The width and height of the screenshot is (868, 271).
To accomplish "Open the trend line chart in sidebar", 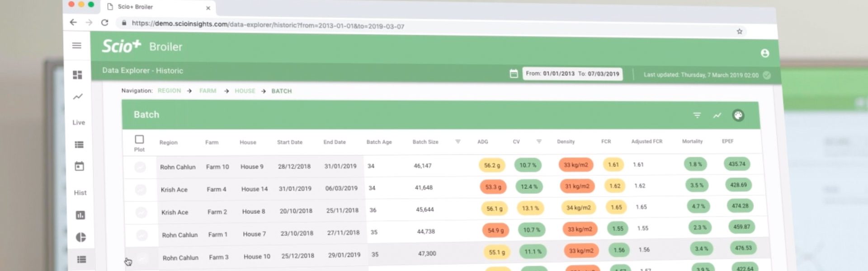I will coord(78,97).
